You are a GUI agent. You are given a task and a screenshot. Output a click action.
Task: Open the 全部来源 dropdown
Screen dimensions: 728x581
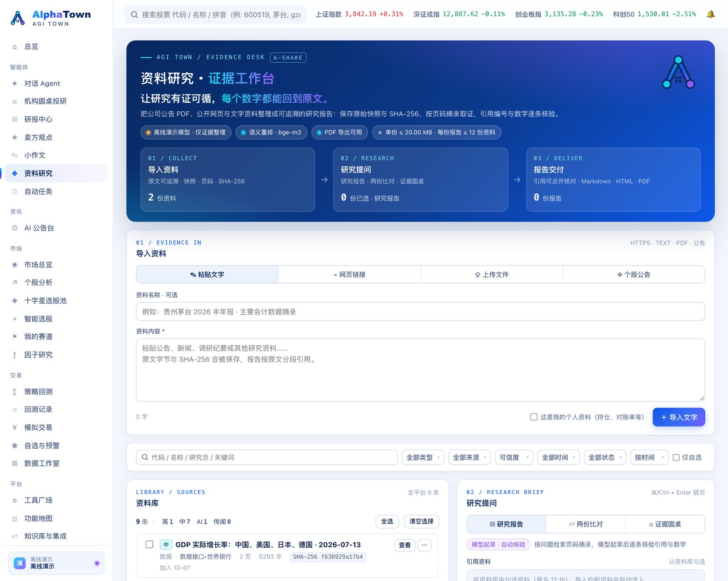click(470, 457)
